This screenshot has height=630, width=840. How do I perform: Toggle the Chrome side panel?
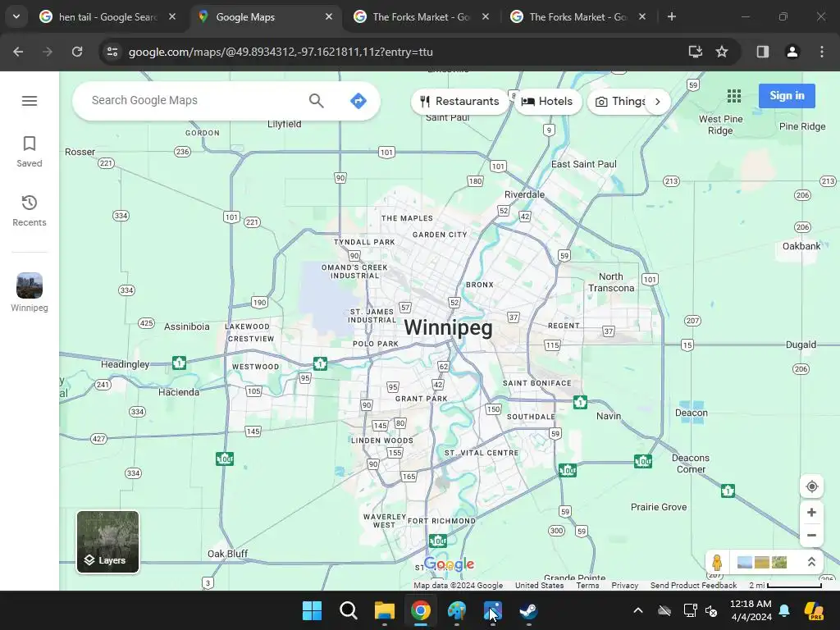click(x=763, y=52)
